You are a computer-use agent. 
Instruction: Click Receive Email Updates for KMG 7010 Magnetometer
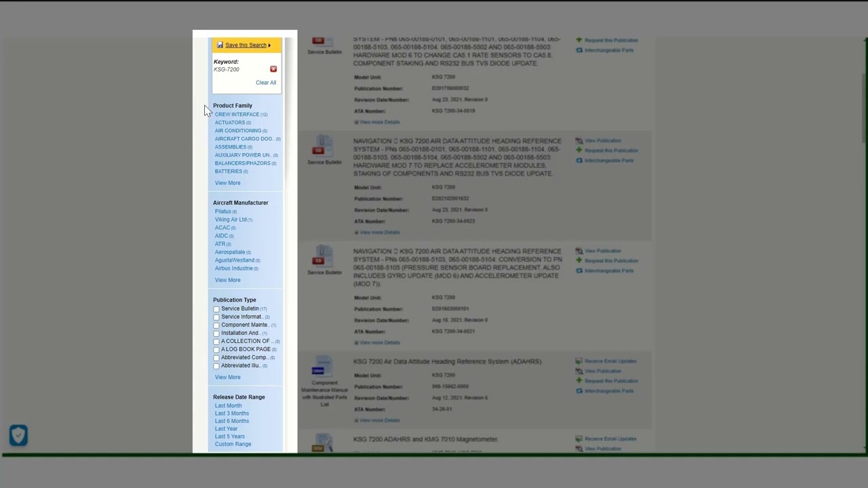[x=606, y=439]
